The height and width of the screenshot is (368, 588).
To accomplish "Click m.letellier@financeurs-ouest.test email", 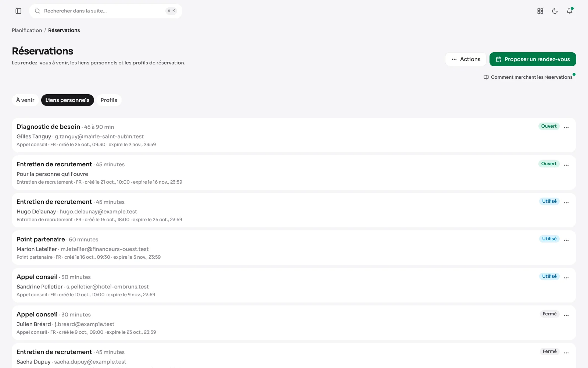I will (105, 249).
